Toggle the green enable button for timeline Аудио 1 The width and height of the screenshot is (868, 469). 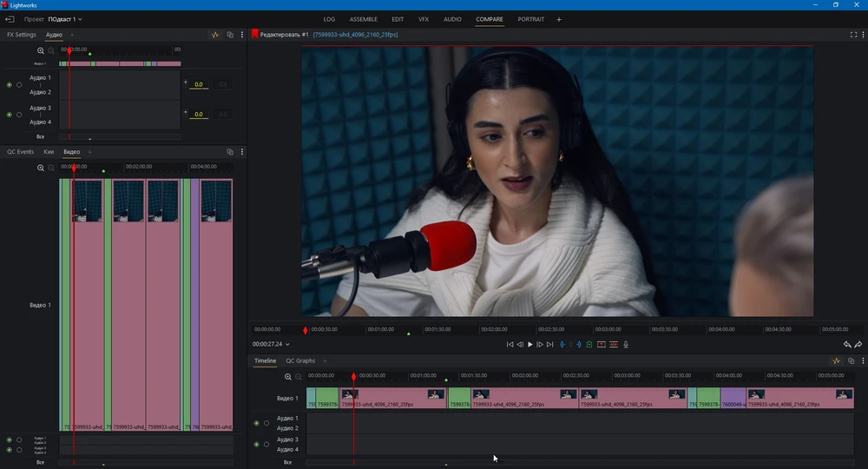click(x=256, y=423)
